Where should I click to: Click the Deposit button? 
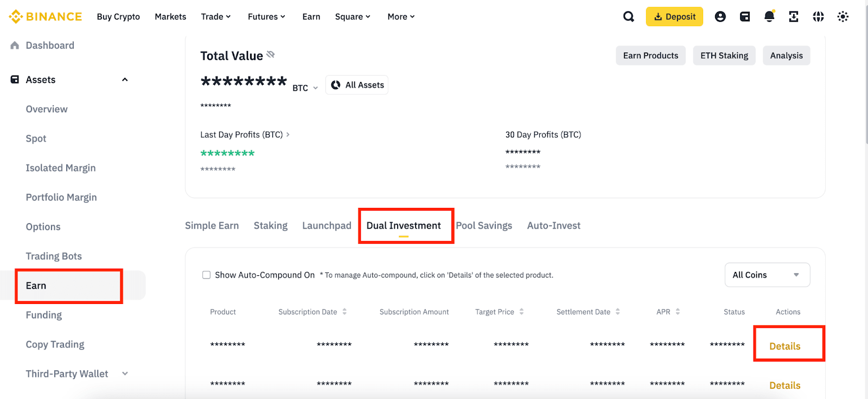tap(674, 17)
